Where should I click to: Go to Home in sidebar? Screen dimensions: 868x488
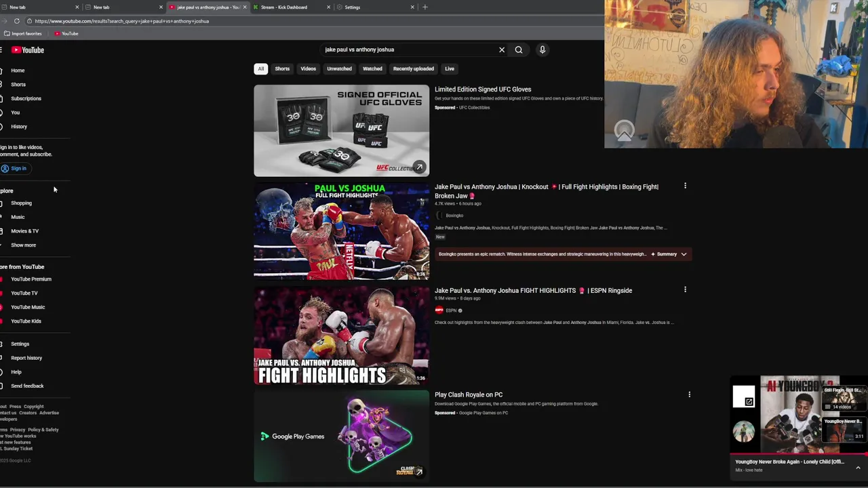[18, 70]
